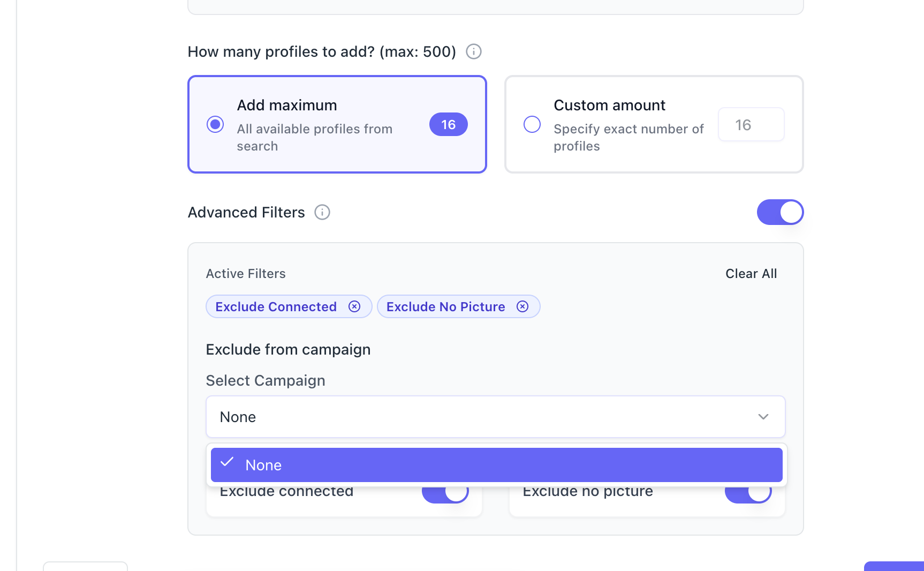This screenshot has height=571, width=924.
Task: Click the Exclude Connected chip label
Action: (276, 306)
